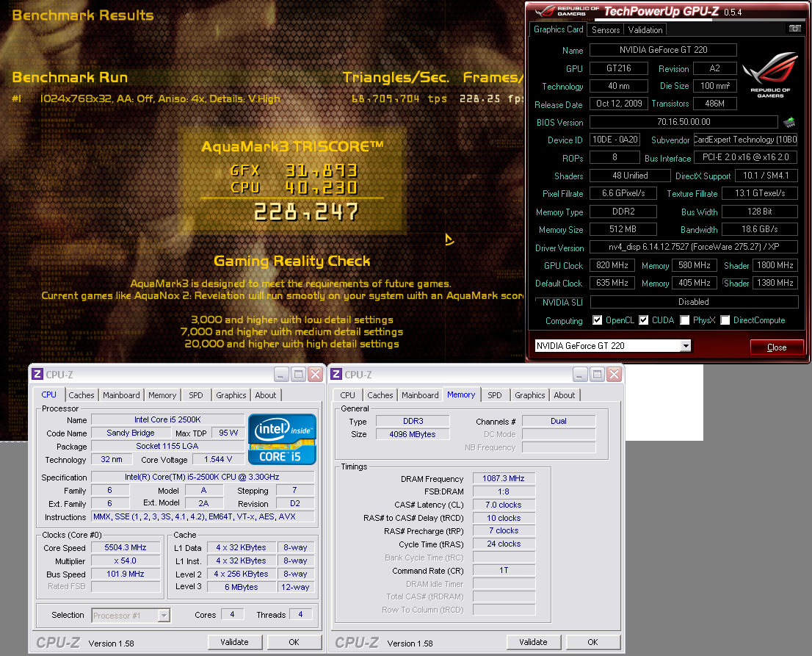Open the NVIDIA GeForce GT 220 card dropdown
This screenshot has width=812, height=656.
pos(686,345)
